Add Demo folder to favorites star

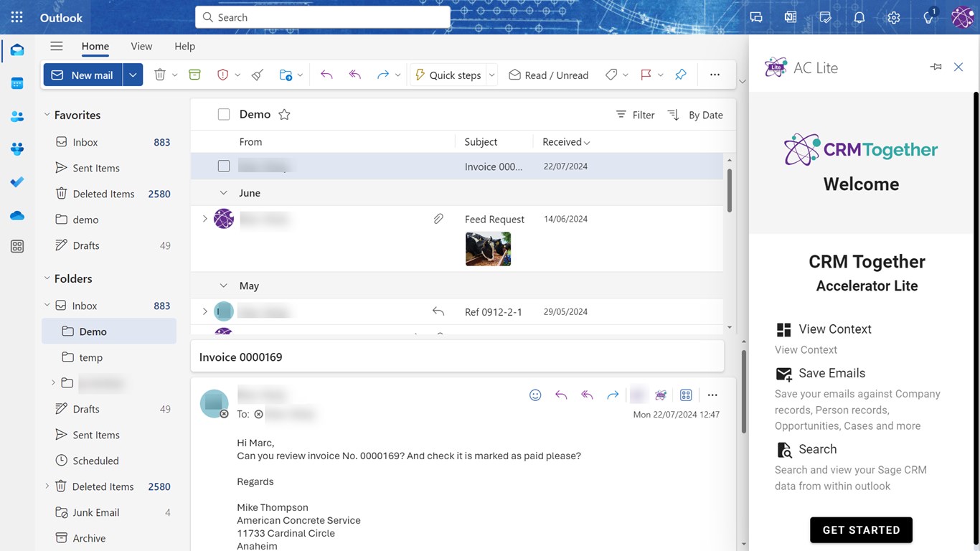pos(284,115)
